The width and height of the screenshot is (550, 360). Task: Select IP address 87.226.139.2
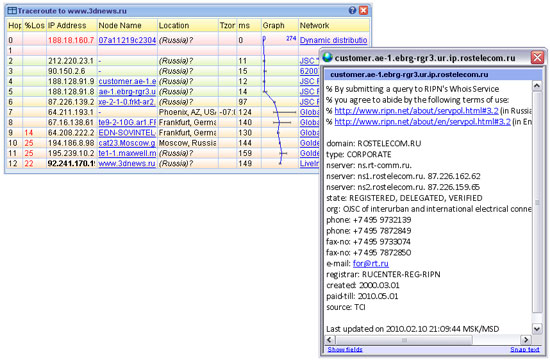(71, 102)
